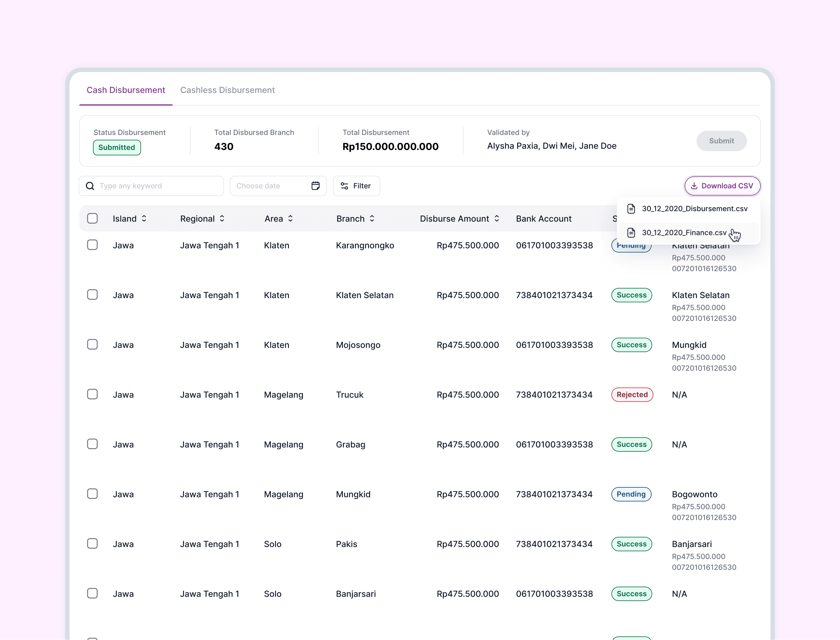Click file icon beside 30_12_2020_Disbursement.csv
The width and height of the screenshot is (840, 640).
(x=631, y=209)
